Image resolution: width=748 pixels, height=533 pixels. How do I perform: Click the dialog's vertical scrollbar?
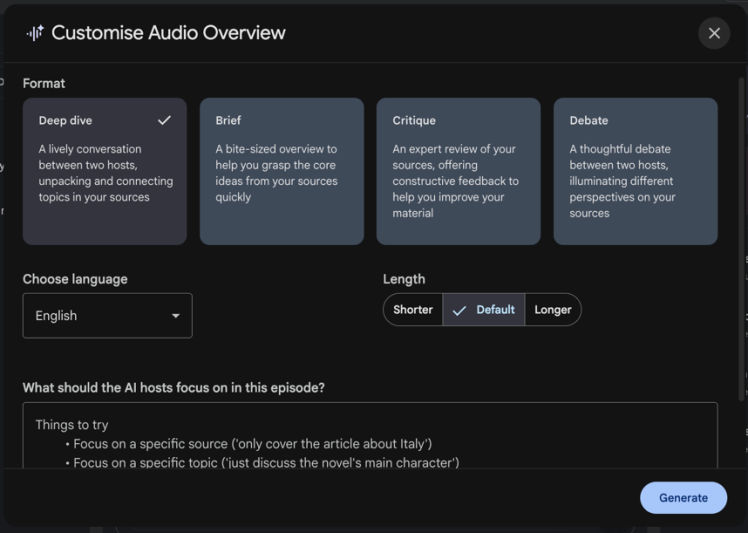741,239
